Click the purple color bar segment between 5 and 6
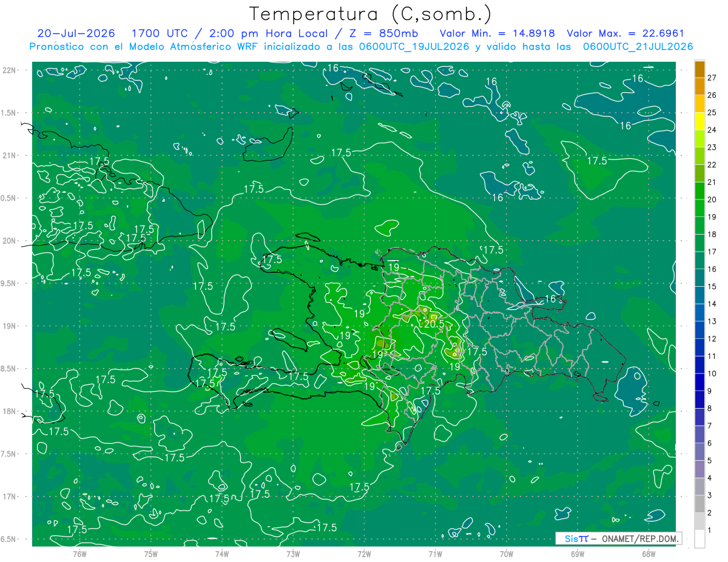Image resolution: width=728 pixels, height=562 pixels. click(699, 452)
